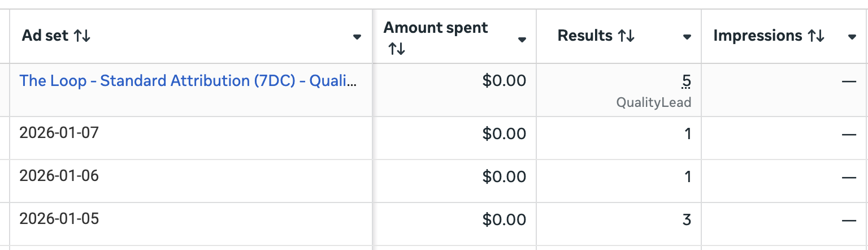Screen dimensions: 868x250
Task: Click results value 3 for 2026-01-05
Action: coord(687,219)
